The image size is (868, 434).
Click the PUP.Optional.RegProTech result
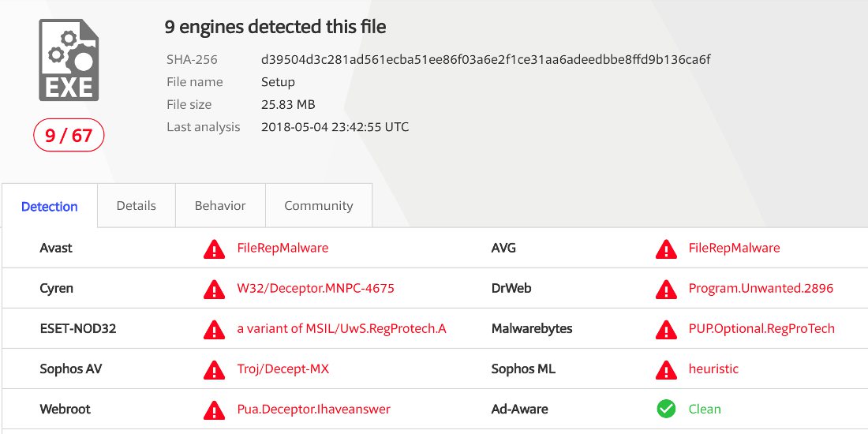coord(761,328)
